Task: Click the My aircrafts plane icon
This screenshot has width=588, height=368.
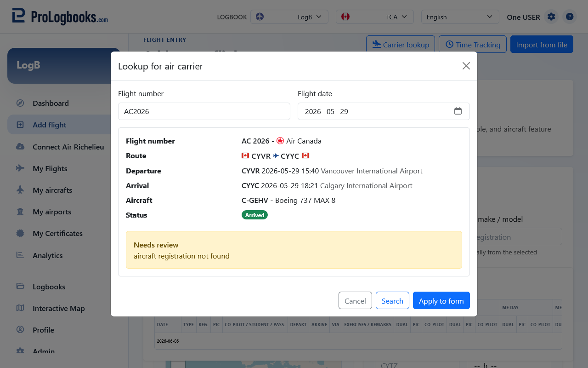Action: click(x=20, y=190)
